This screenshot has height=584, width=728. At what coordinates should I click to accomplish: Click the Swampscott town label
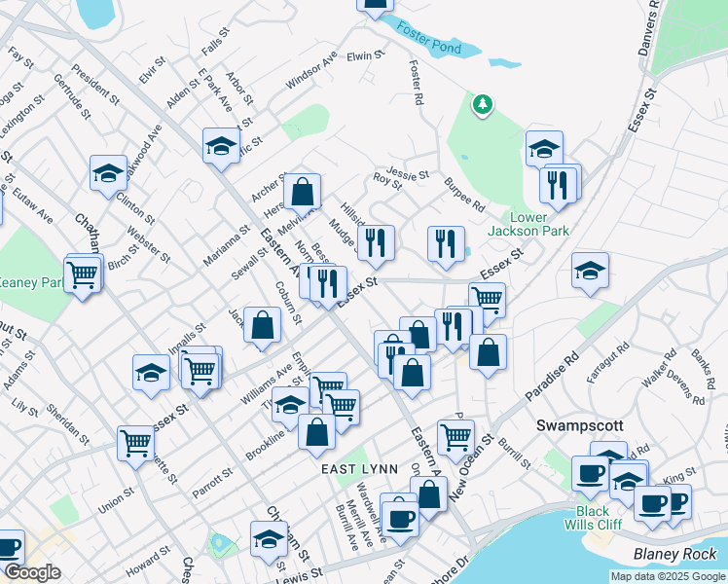[x=579, y=425]
